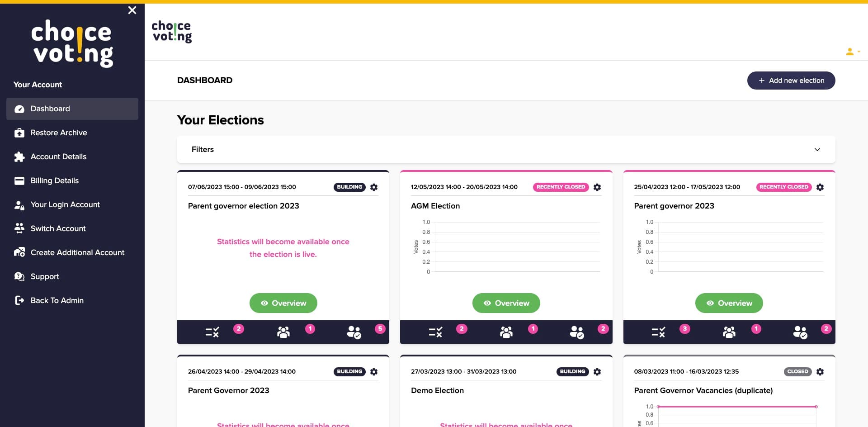This screenshot has width=868, height=427.
Task: Click the Back To Admin exit icon
Action: [x=19, y=300]
